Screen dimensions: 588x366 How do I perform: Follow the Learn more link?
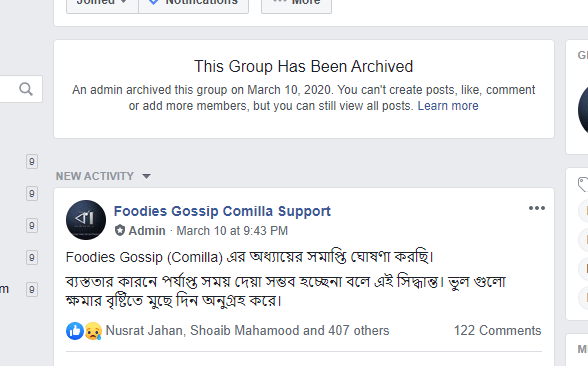448,106
